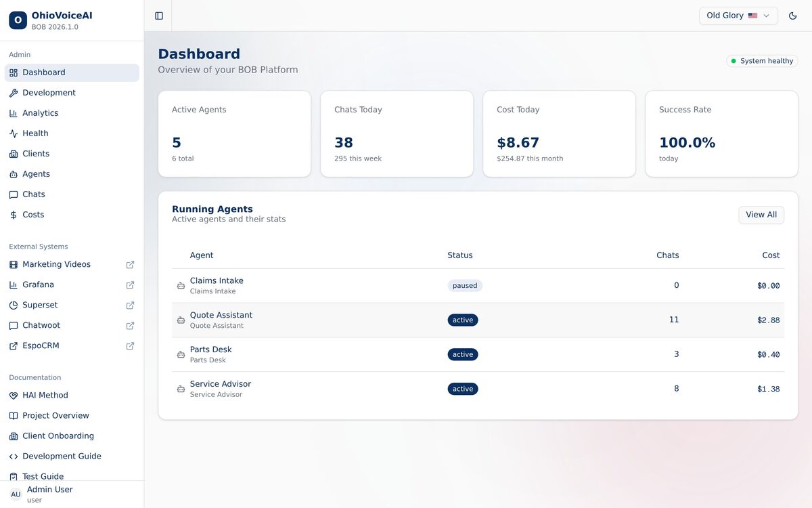Image resolution: width=812 pixels, height=508 pixels.
Task: Click the System healthy status indicator
Action: [762, 61]
